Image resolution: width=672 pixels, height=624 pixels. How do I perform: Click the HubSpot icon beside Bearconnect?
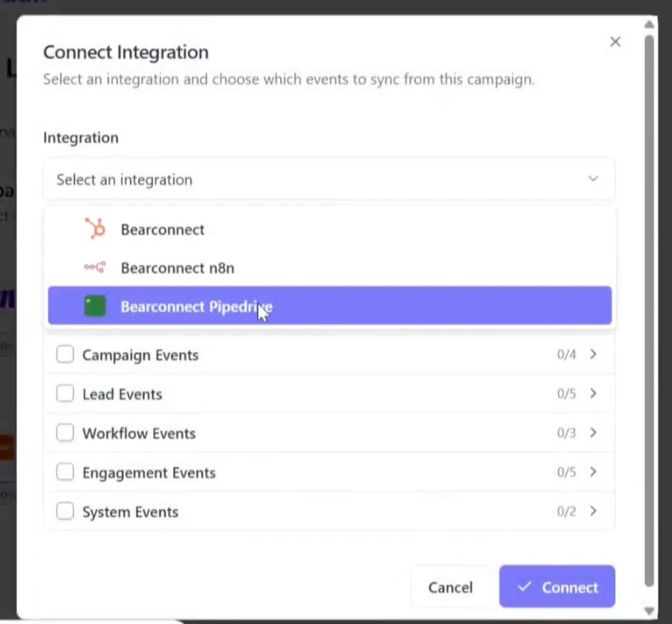coord(96,229)
